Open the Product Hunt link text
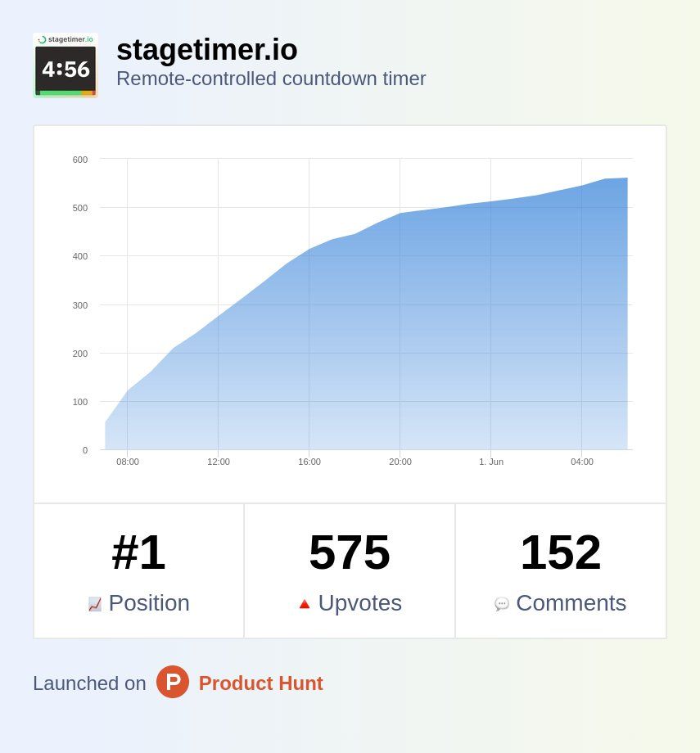Viewport: 700px width, 753px height. [x=261, y=683]
